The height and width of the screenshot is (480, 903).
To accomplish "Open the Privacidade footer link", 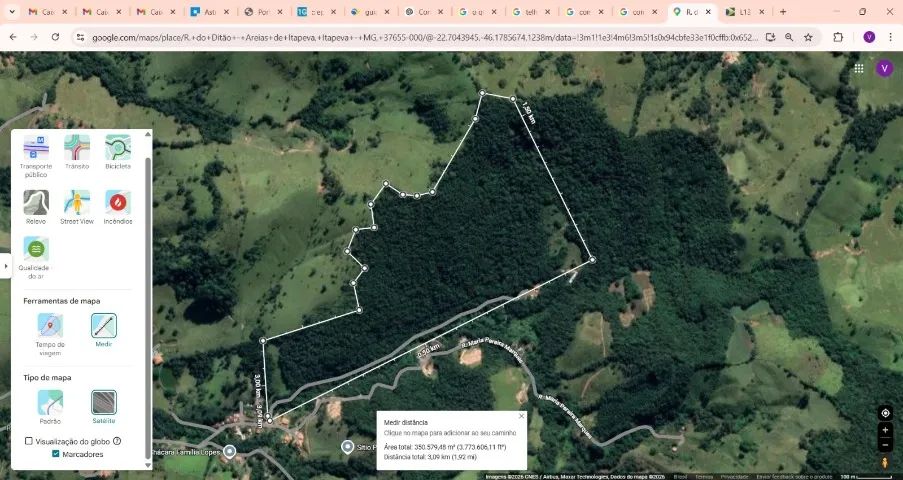I will 735,477.
